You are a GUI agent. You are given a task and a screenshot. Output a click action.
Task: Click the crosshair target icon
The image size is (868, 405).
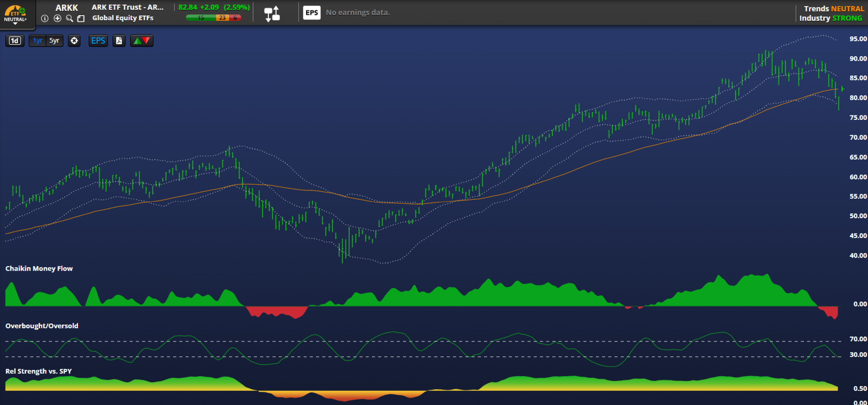point(74,41)
